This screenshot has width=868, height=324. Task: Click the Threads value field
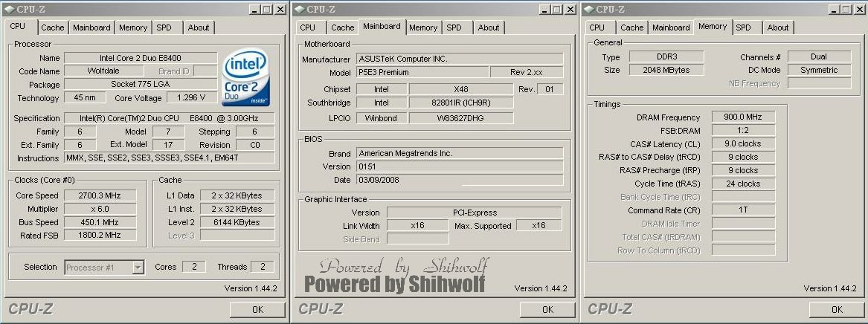[263, 267]
